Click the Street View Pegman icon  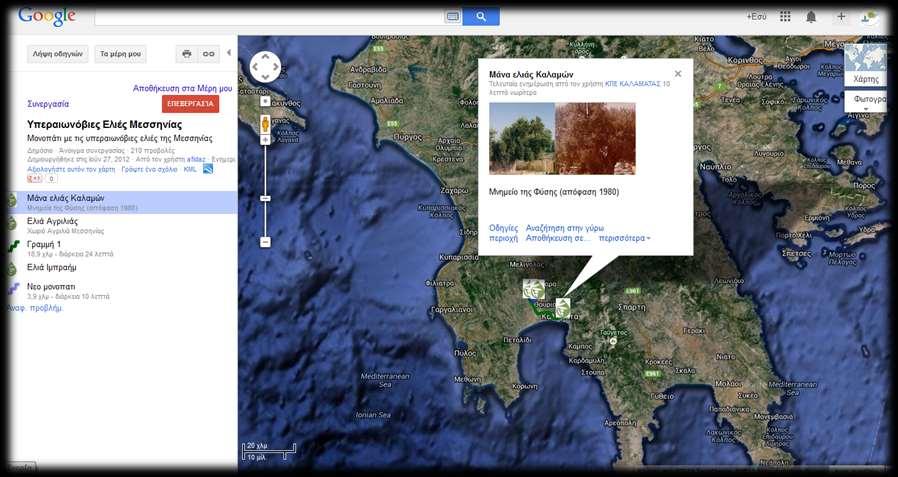point(265,124)
